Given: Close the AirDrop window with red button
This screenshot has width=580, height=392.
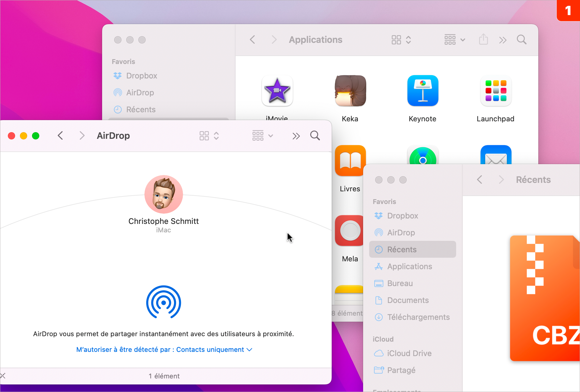Looking at the screenshot, I should click(x=11, y=136).
